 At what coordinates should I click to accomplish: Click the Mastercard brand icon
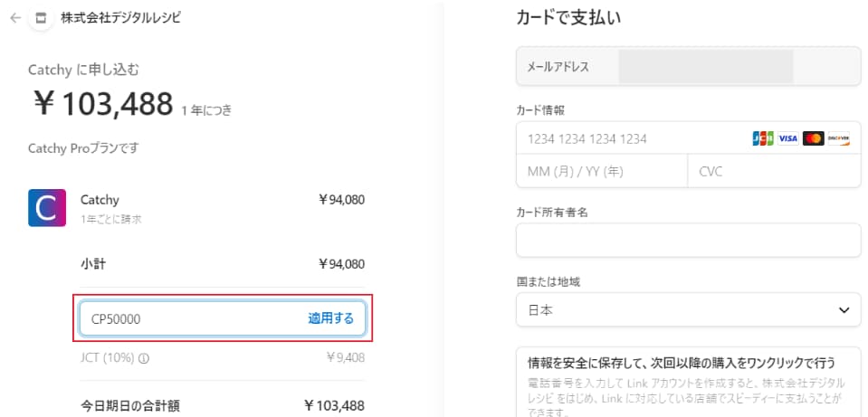[x=813, y=138]
